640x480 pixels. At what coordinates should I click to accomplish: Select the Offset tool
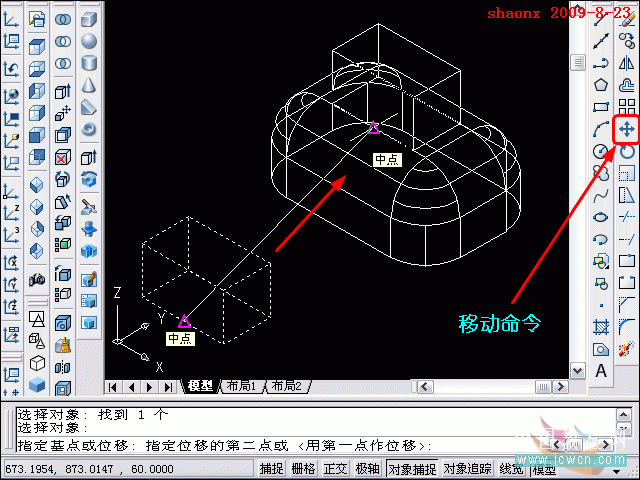point(627,85)
